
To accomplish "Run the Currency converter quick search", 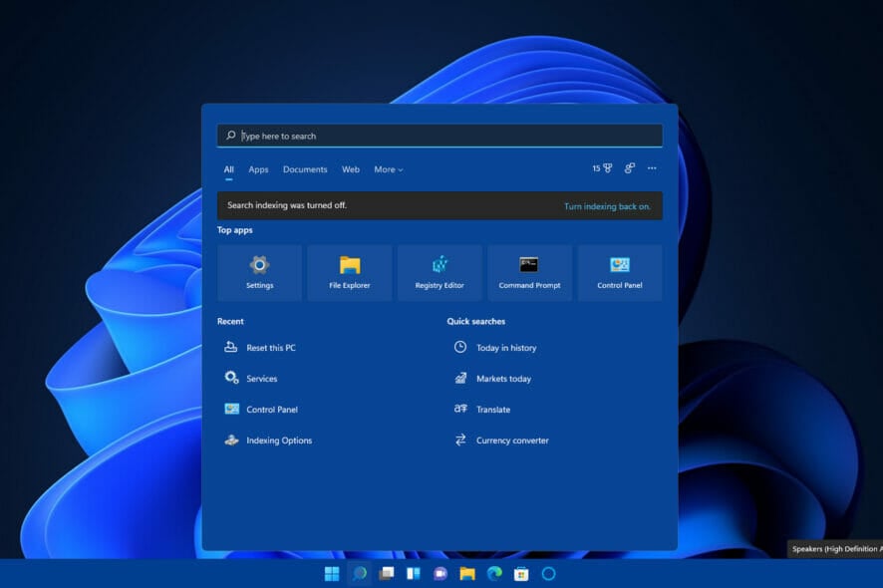I will [513, 440].
